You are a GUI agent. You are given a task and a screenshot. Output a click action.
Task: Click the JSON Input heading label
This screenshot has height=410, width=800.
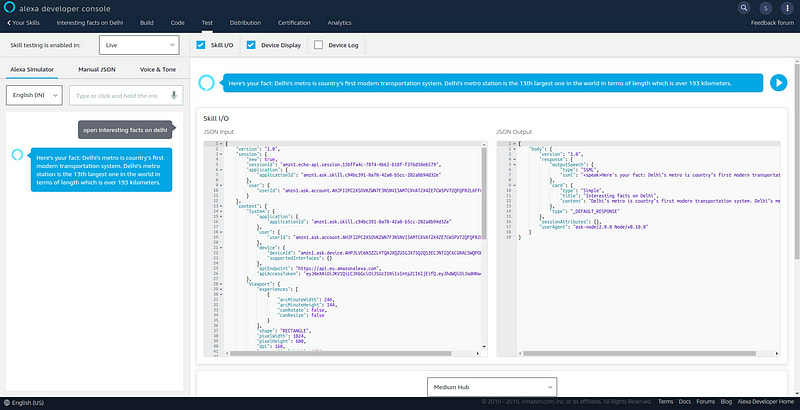(x=218, y=132)
